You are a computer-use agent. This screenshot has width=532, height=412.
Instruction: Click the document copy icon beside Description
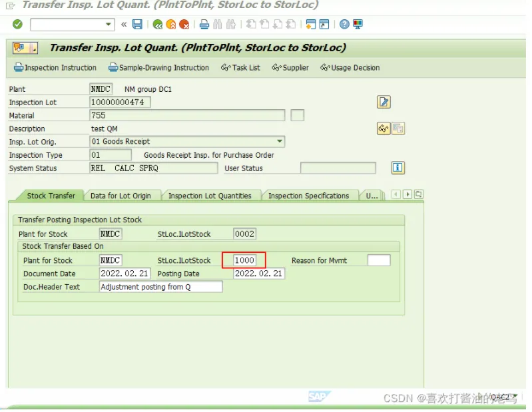click(398, 129)
